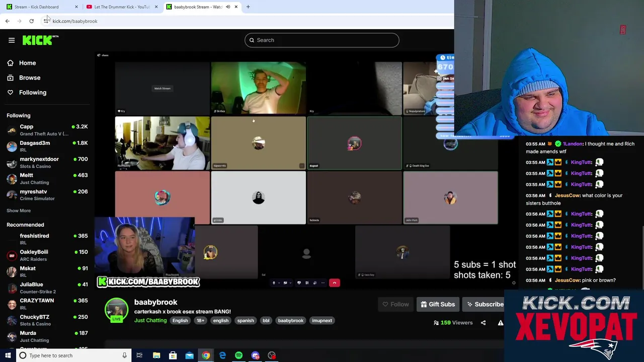Viewport: 644px width, 362px height.
Task: Activate the taskbar microphone voice search
Action: (124, 355)
